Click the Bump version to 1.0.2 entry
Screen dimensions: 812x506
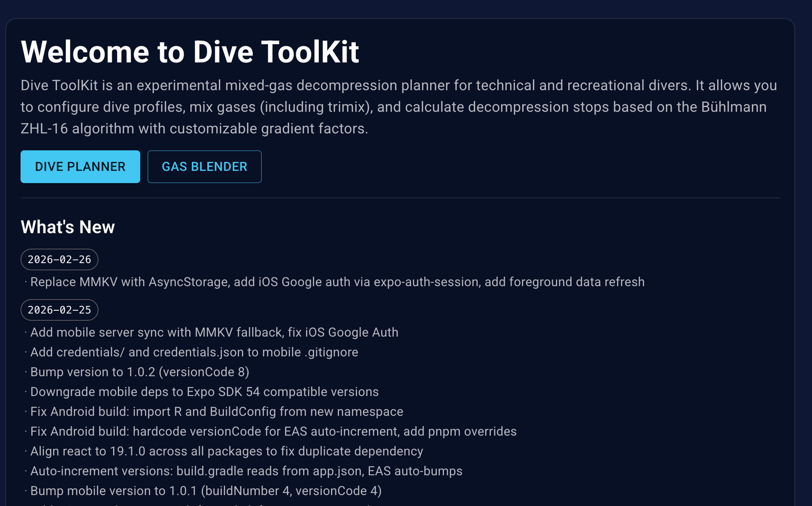click(140, 372)
